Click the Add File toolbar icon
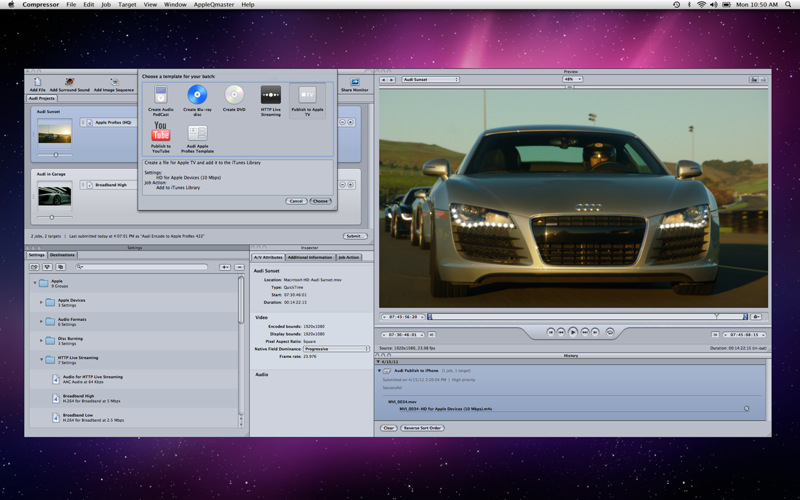This screenshot has width=800, height=500. click(x=37, y=82)
